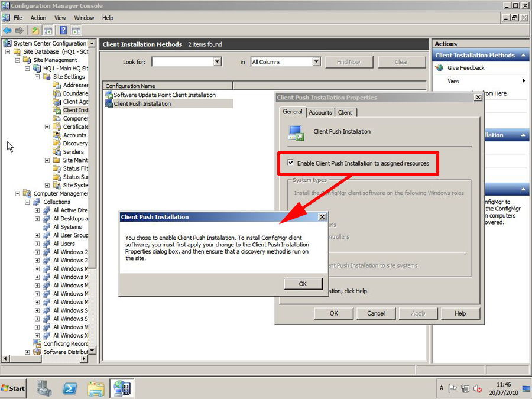
Task: Open the Look for dropdown
Action: click(x=218, y=61)
